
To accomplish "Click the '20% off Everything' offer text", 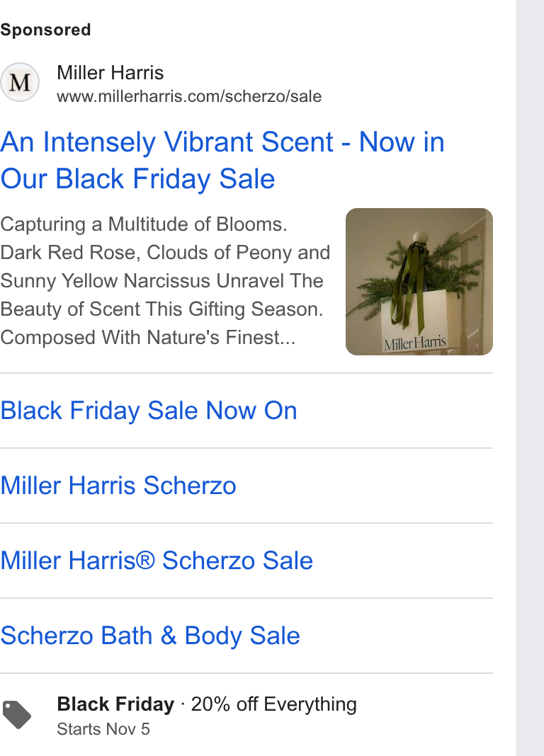I will point(274,704).
